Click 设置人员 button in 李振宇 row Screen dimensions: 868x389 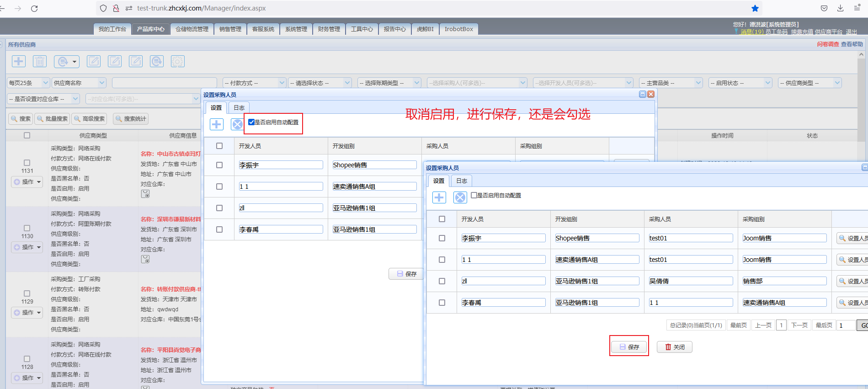(853, 238)
